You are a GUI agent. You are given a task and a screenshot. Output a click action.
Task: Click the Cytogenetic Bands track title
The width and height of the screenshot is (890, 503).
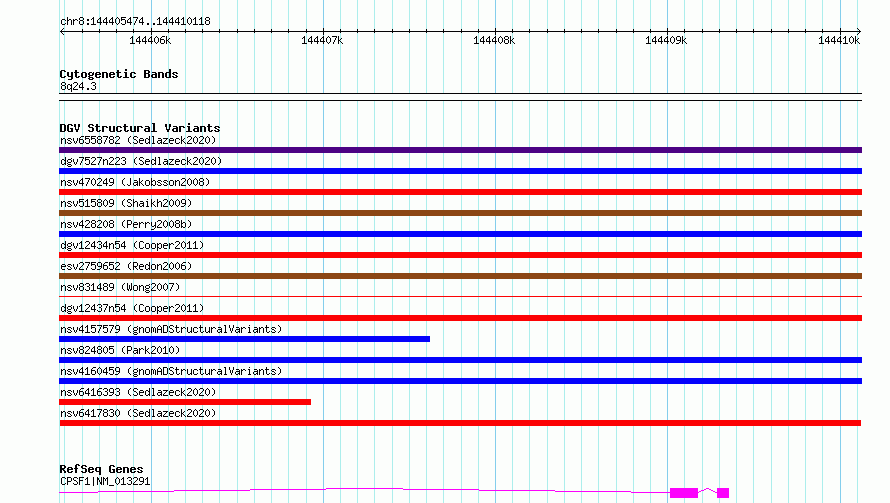pos(119,74)
